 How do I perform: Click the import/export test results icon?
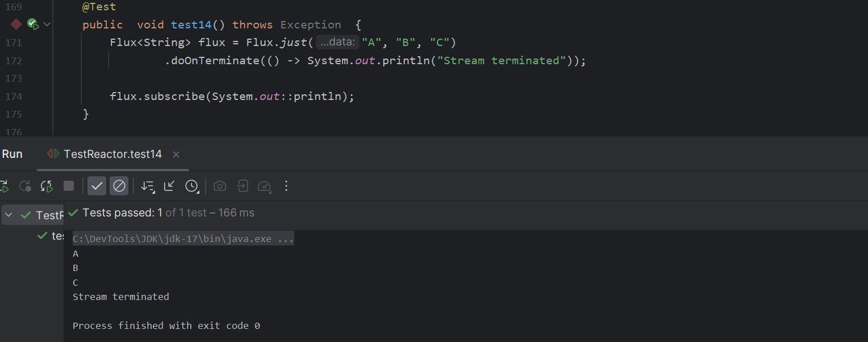tap(243, 186)
